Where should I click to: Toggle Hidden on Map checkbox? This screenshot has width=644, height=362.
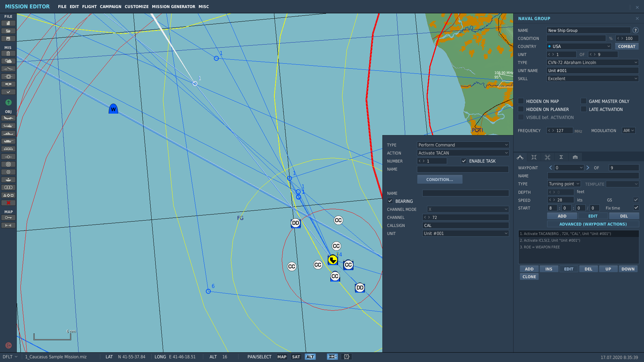[521, 101]
